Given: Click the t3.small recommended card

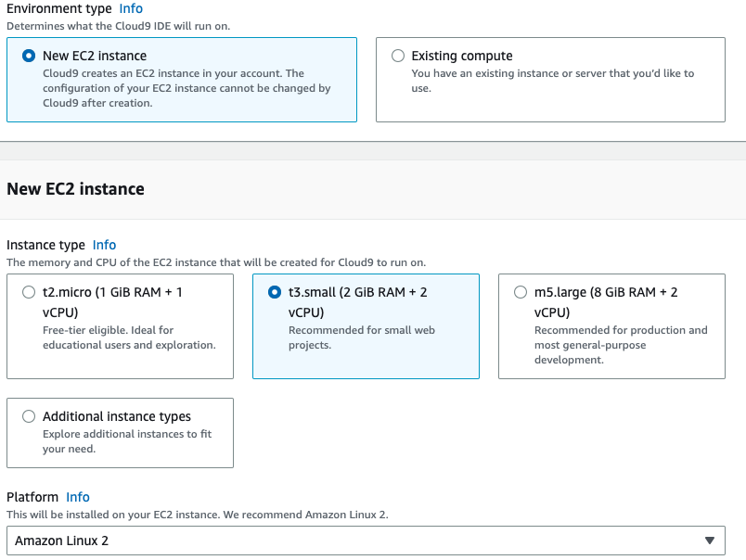Looking at the screenshot, I should 366,326.
